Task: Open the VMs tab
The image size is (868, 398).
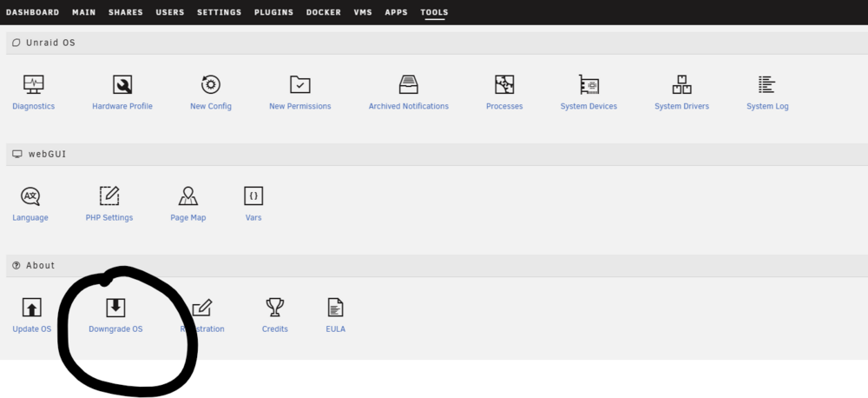Action: (x=363, y=12)
